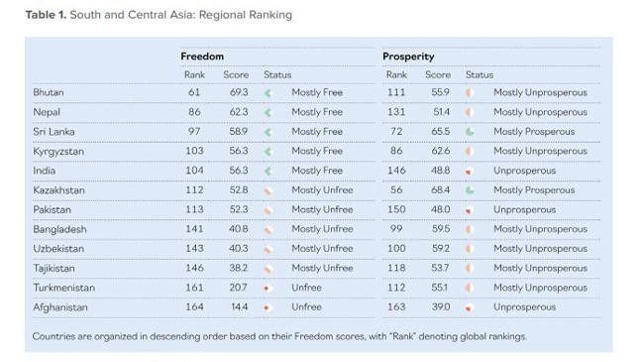Screen dimensions: 644x362
Task: Click Afghanistan's Unprosperous status icon
Action: pos(469,308)
